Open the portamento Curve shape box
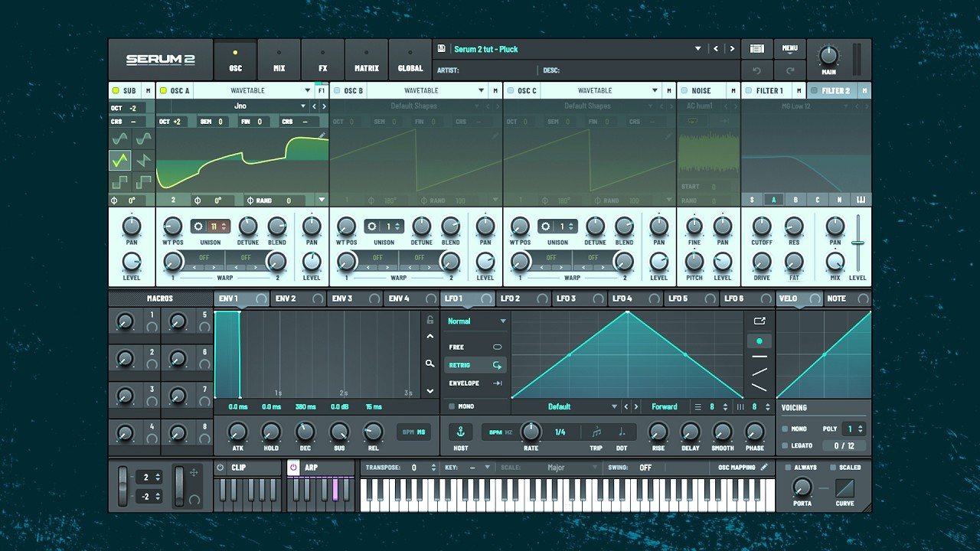Image resolution: width=980 pixels, height=551 pixels. [x=844, y=487]
